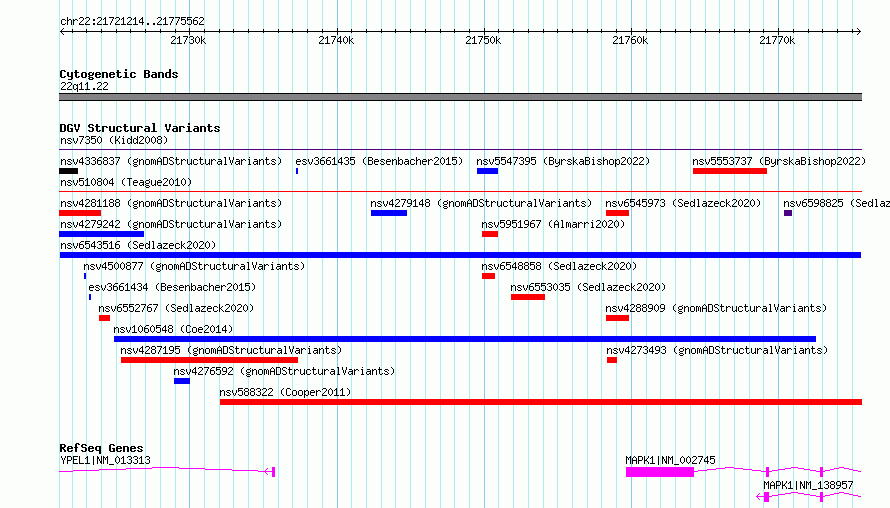Click the nsv6553035 red variant bar
890x508 pixels.
528,297
